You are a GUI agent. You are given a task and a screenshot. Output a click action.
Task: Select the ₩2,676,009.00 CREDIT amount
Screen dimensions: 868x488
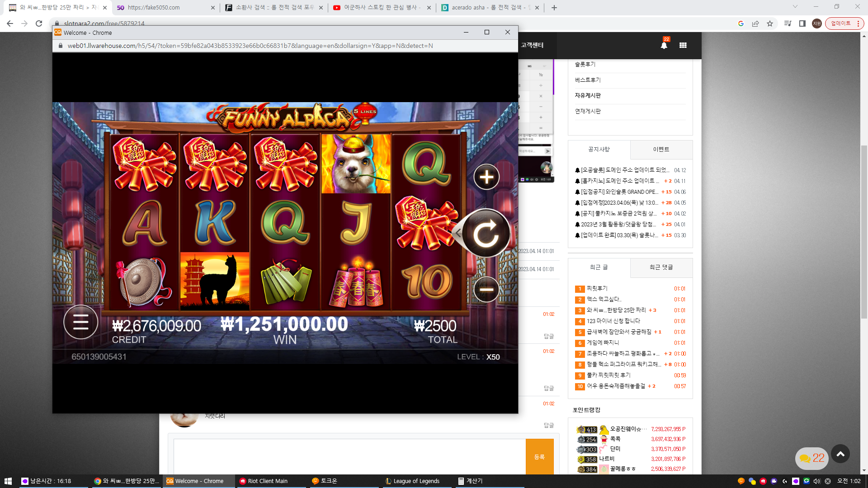[157, 326]
